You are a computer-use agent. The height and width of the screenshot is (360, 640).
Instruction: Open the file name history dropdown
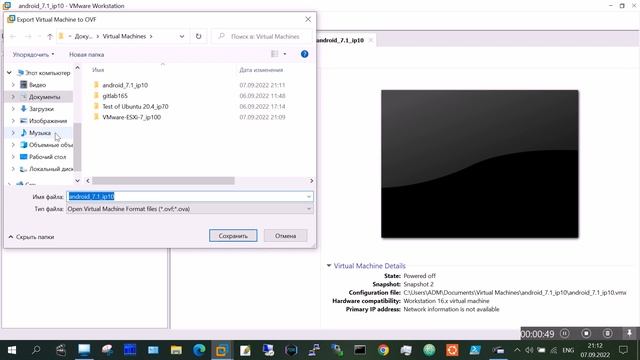(x=309, y=196)
